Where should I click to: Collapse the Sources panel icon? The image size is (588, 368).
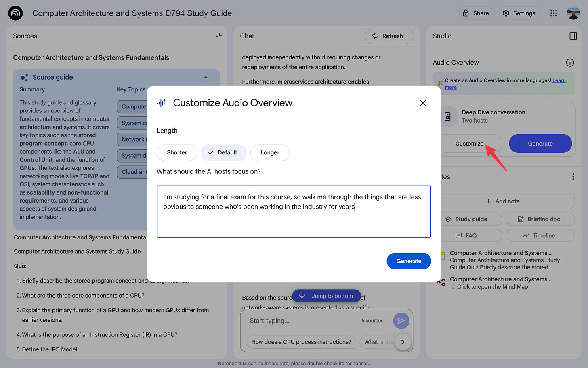pos(219,36)
